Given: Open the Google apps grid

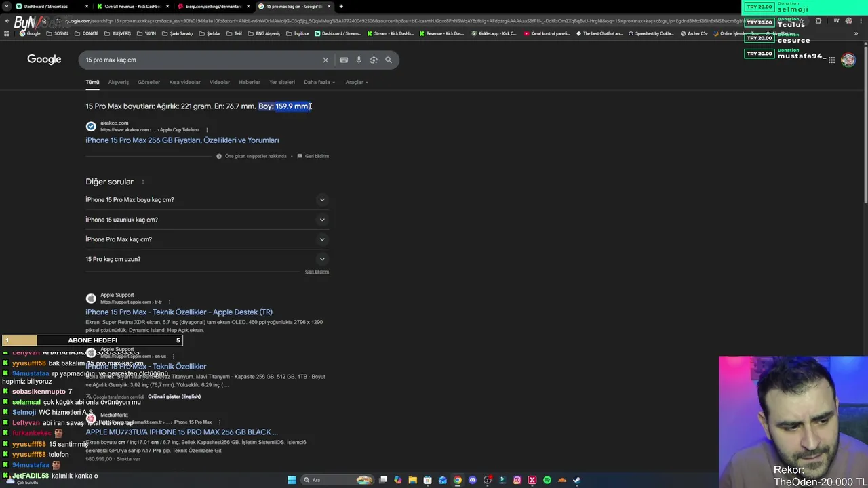Looking at the screenshot, I should [831, 60].
